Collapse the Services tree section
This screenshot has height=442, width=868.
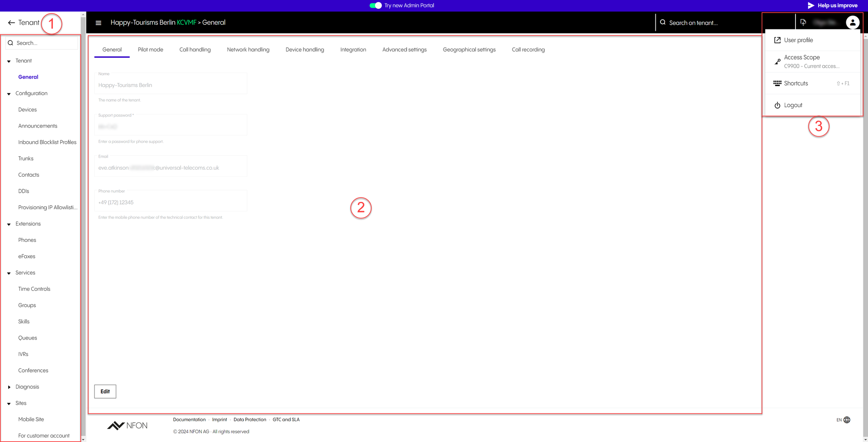[9, 273]
